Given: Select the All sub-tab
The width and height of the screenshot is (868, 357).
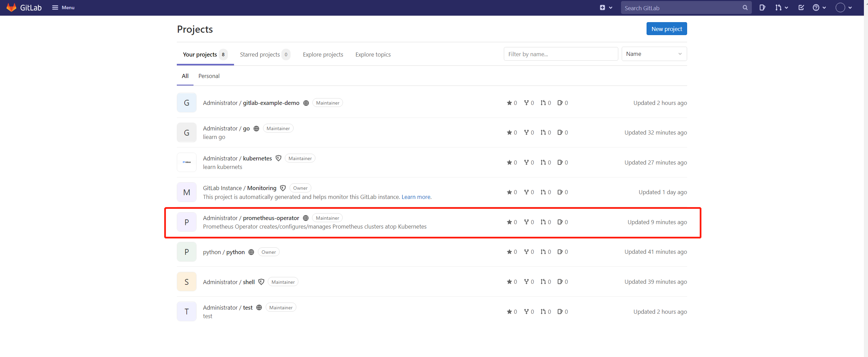Looking at the screenshot, I should [x=185, y=76].
